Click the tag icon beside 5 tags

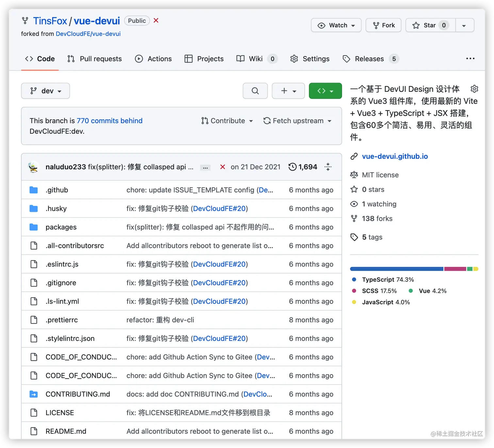coord(354,237)
